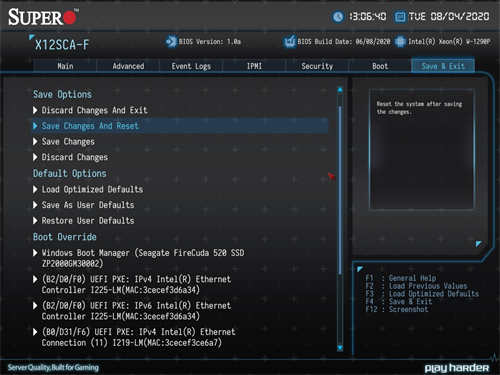
Task: Select Save Changes And Reset
Action: tap(180, 126)
